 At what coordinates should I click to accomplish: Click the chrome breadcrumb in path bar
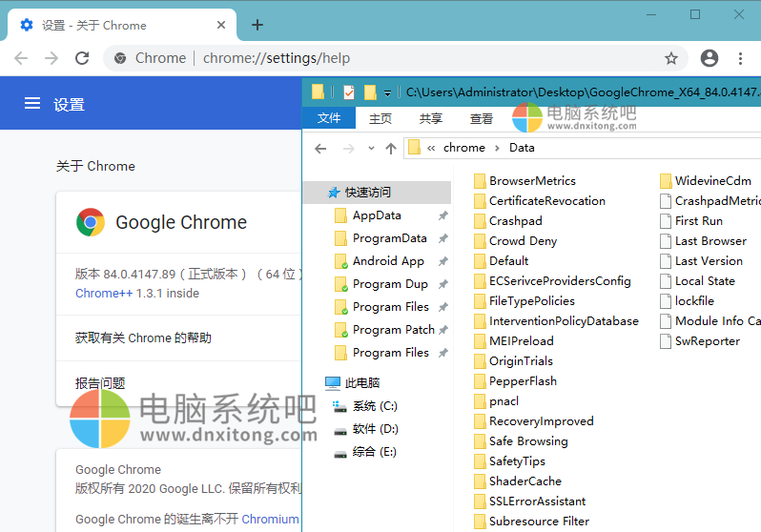[x=464, y=148]
